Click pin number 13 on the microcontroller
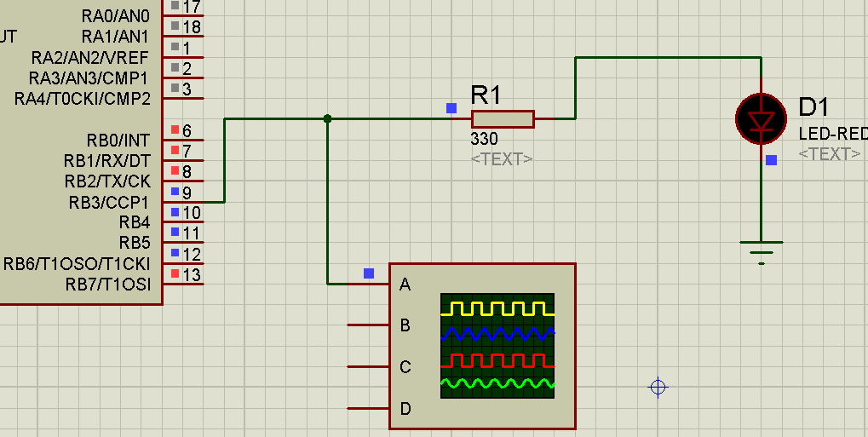 click(x=192, y=274)
